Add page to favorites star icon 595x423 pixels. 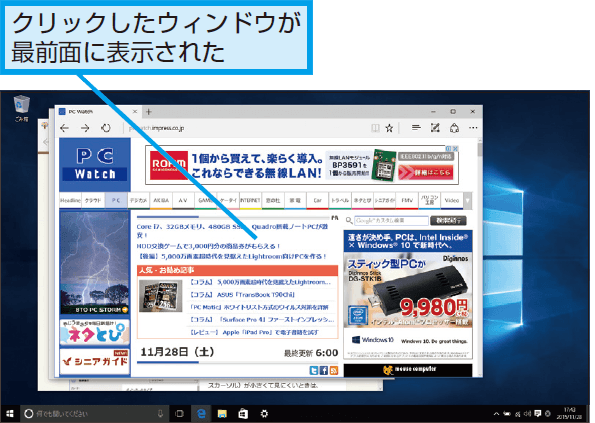tap(389, 128)
